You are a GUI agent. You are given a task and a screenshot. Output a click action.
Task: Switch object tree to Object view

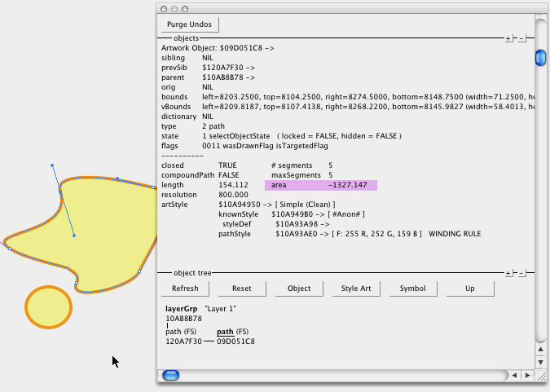pyautogui.click(x=299, y=288)
